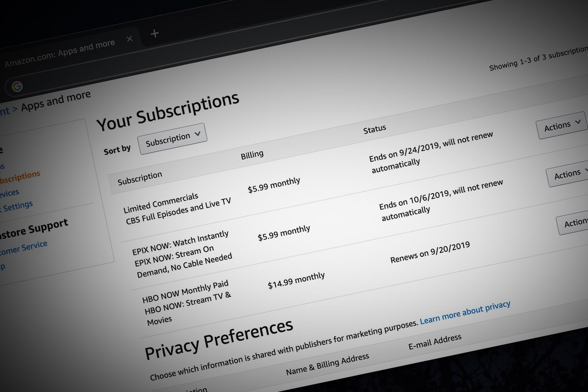
Task: Select CBS Full Episodes and Live TV text
Action: click(178, 211)
